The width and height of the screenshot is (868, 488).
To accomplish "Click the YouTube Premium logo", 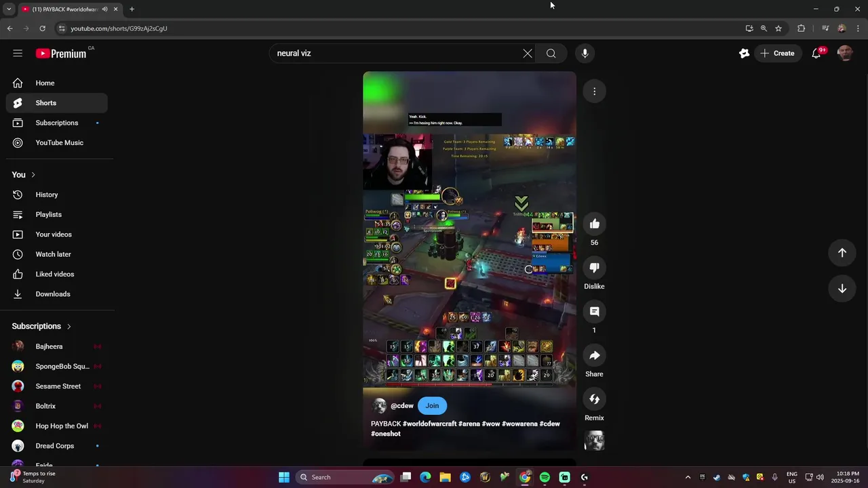I will (x=61, y=54).
